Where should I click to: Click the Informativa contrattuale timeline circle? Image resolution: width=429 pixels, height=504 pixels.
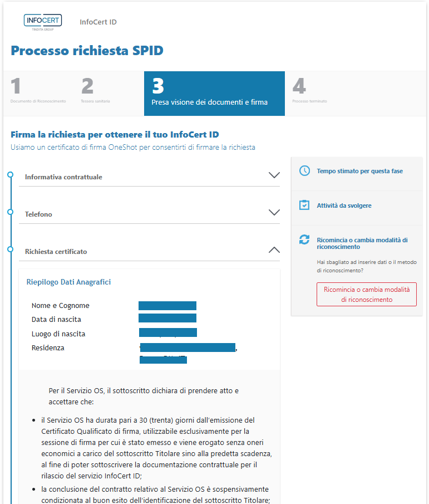[x=10, y=175]
